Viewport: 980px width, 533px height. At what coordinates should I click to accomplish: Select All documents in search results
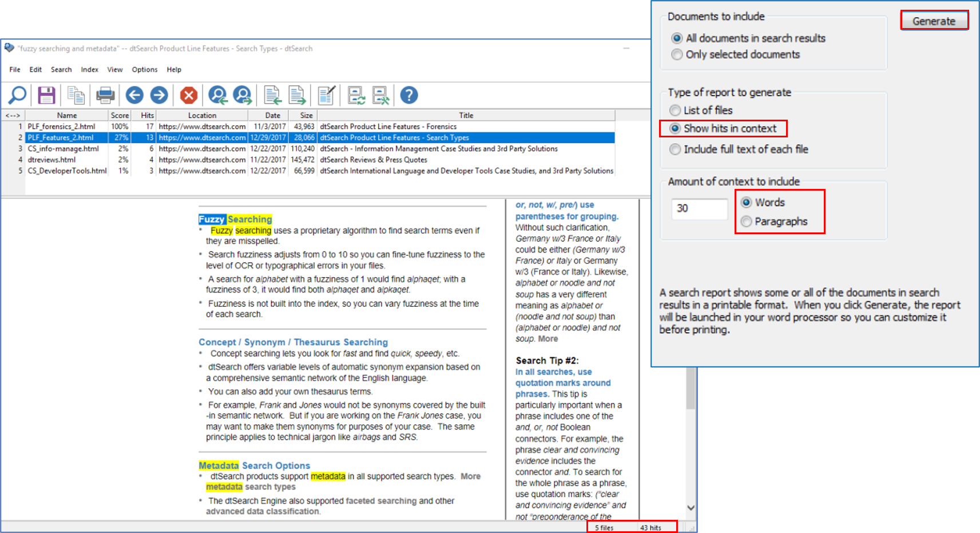(749, 38)
